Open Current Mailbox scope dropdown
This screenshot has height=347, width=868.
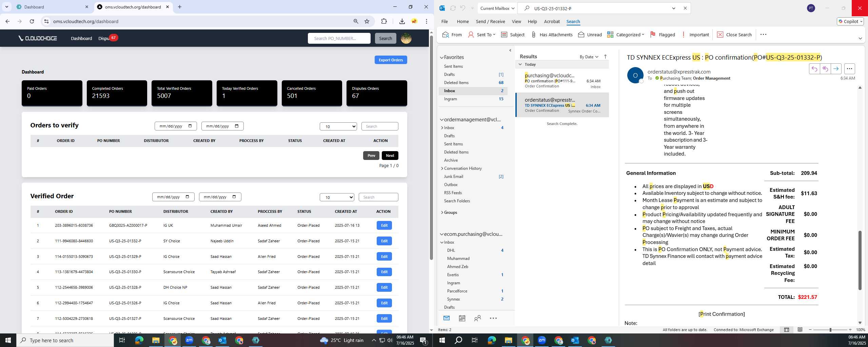coord(497,8)
